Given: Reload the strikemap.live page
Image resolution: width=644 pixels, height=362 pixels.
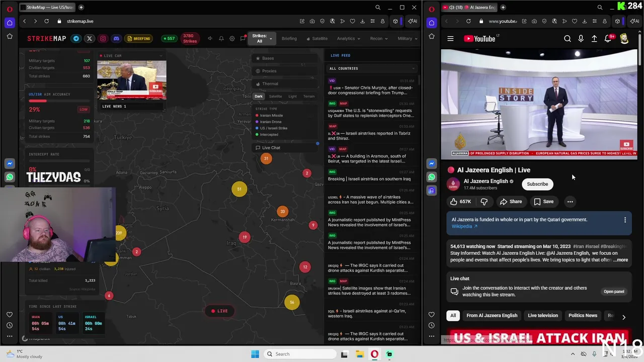Looking at the screenshot, I should coord(46,21).
